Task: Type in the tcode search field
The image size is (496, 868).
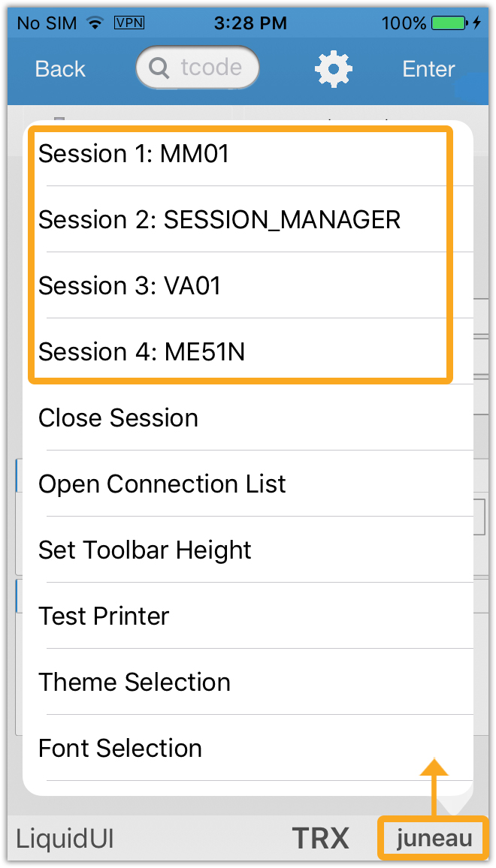Action: (210, 68)
